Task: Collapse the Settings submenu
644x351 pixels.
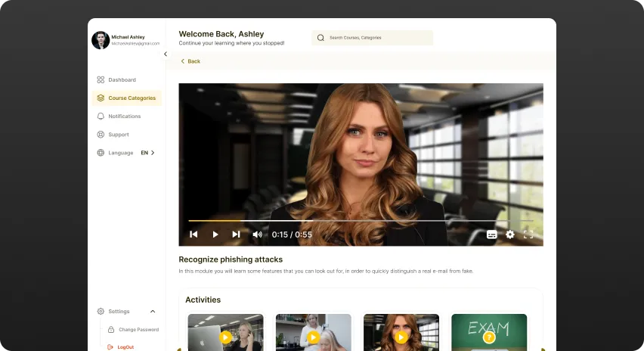Action: (153, 311)
